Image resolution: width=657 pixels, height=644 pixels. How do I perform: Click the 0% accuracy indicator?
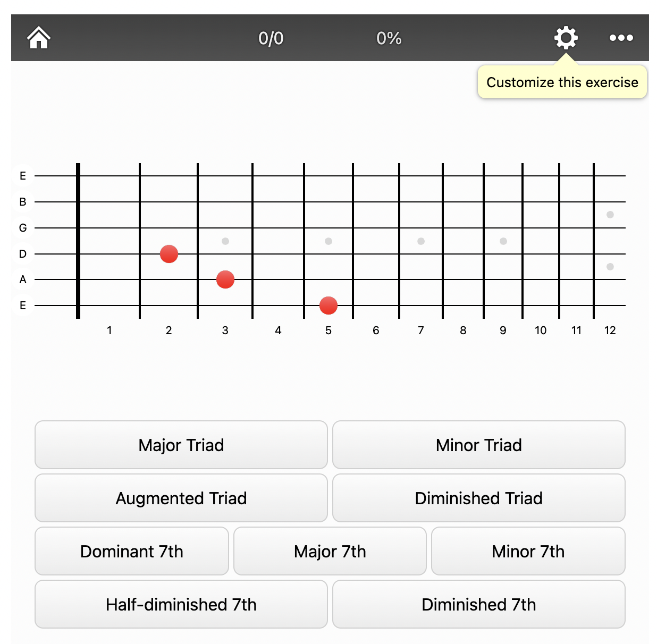coord(389,38)
